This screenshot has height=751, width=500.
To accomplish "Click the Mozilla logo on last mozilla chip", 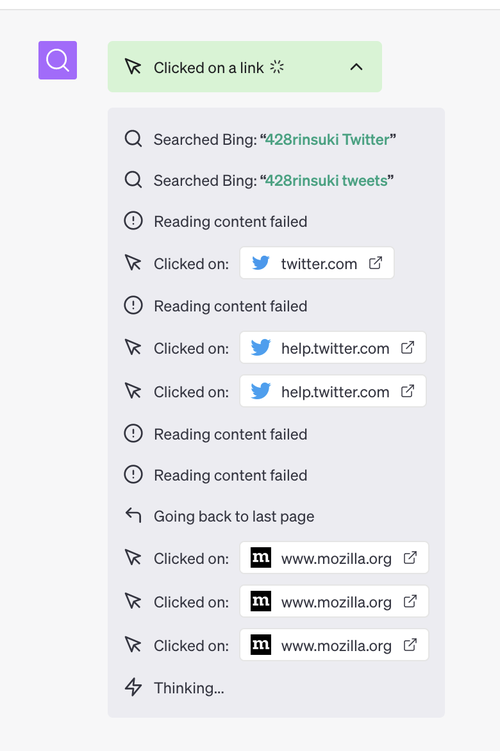I will 261,645.
